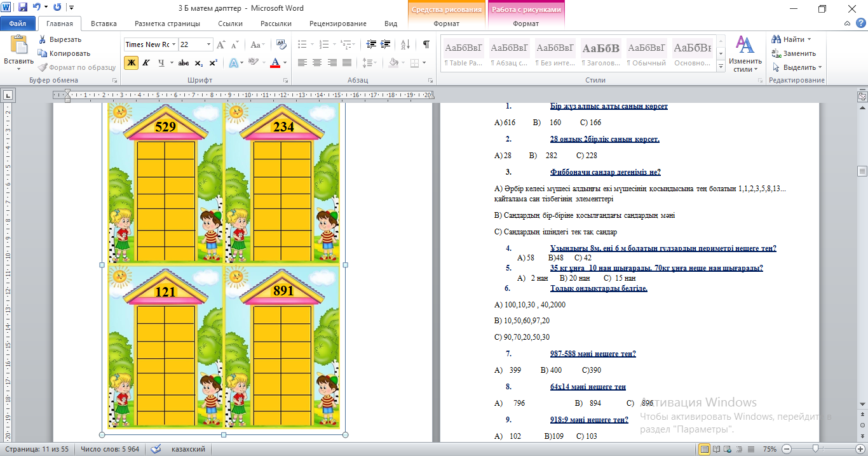Open the Файл menu button

pyautogui.click(x=18, y=23)
